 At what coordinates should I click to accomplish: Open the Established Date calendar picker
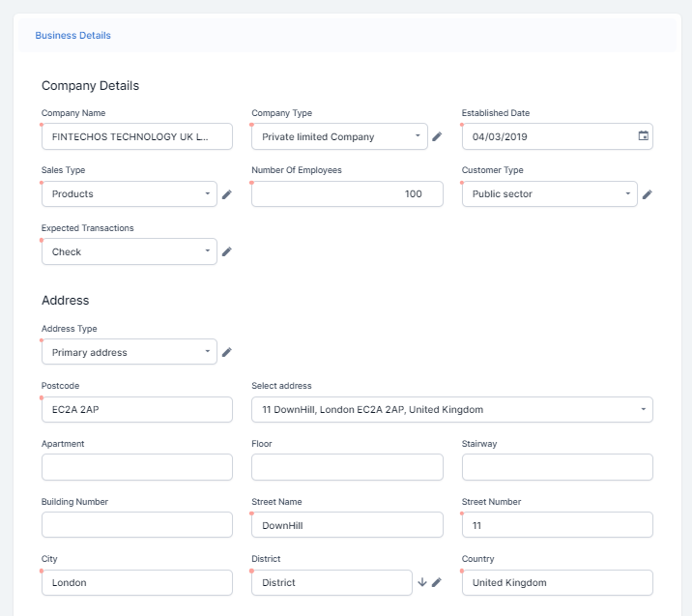pos(644,136)
